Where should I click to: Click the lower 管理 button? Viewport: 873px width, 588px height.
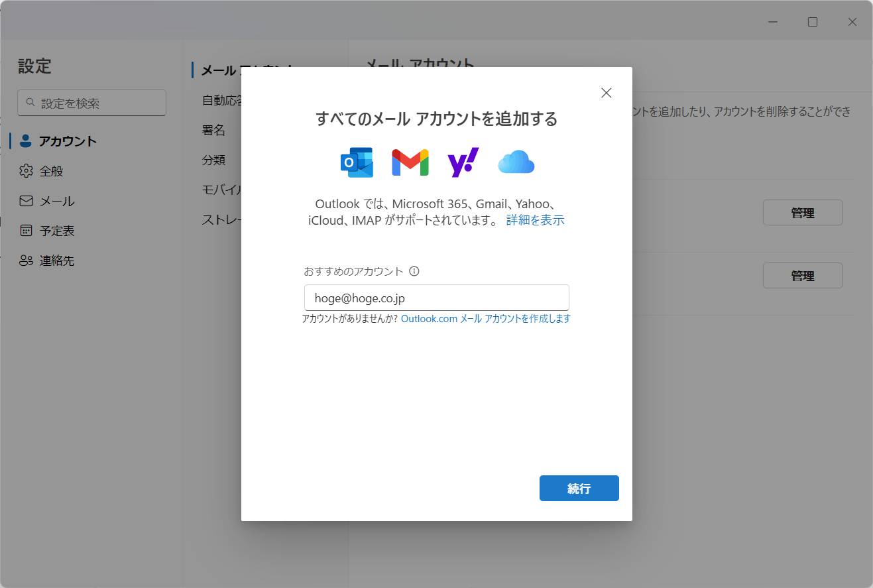(803, 276)
